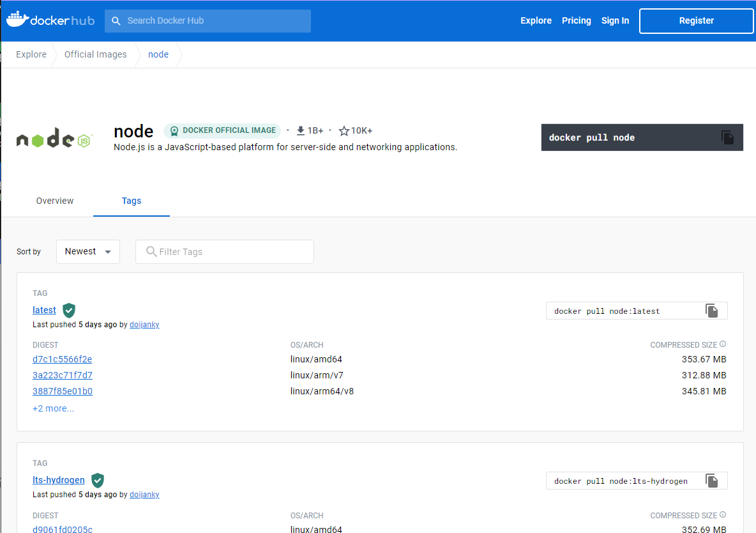756x533 pixels.
Task: Click the search magnifier icon in header
Action: pyautogui.click(x=116, y=20)
